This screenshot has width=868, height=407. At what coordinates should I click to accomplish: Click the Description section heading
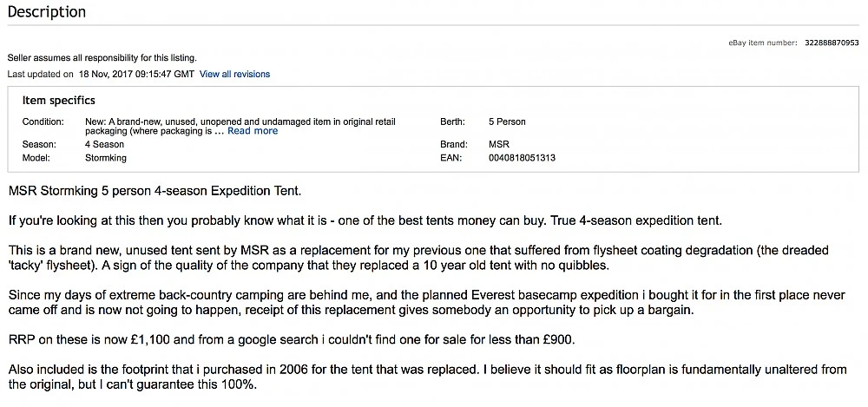coord(47,12)
